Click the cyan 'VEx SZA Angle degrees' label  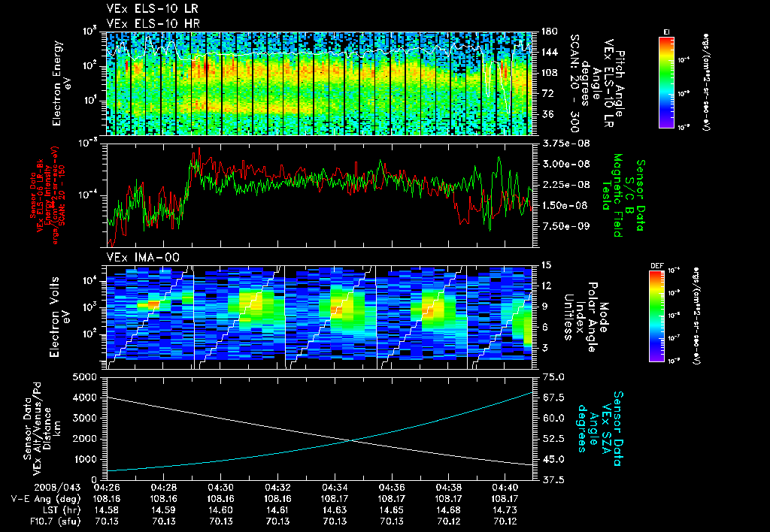(599, 428)
